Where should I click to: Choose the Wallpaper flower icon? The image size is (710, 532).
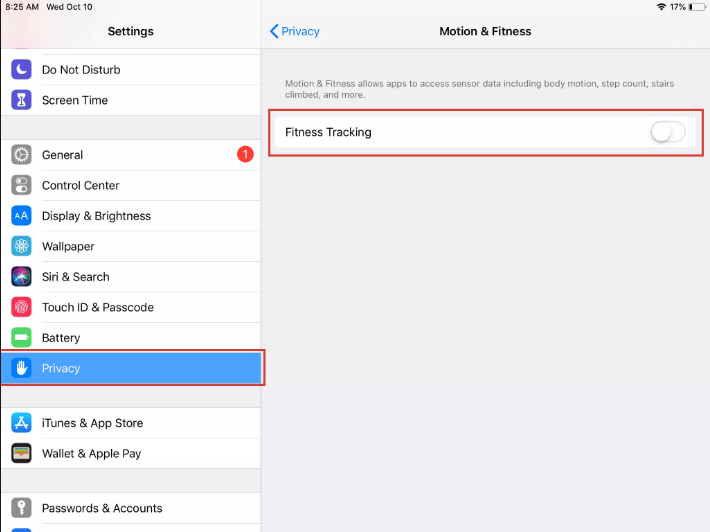21,246
